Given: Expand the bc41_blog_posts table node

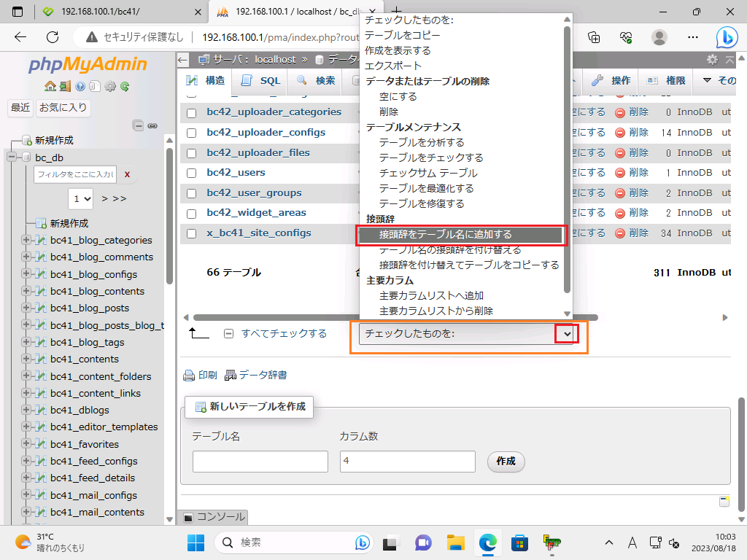Looking at the screenshot, I should [x=27, y=308].
